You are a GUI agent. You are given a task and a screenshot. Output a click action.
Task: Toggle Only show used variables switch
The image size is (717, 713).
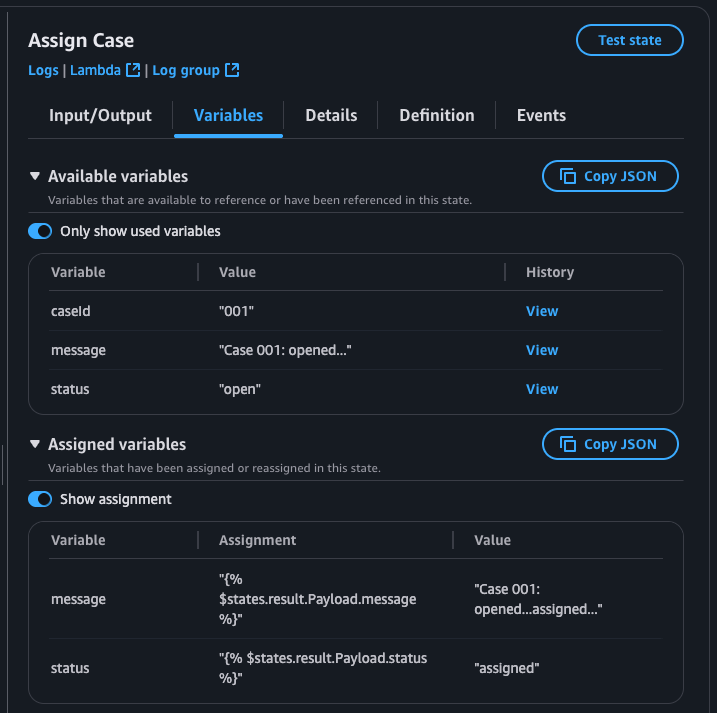point(40,231)
